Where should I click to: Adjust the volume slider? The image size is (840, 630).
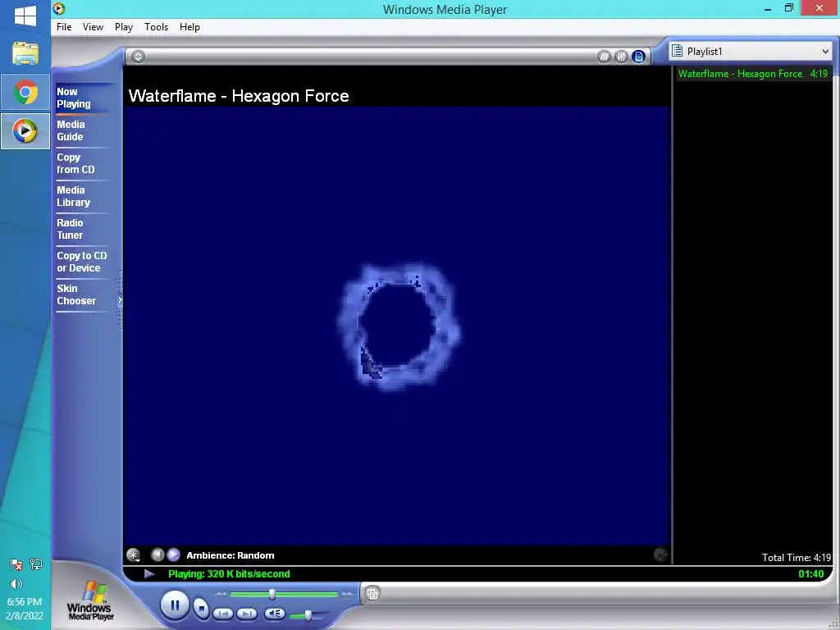click(308, 615)
